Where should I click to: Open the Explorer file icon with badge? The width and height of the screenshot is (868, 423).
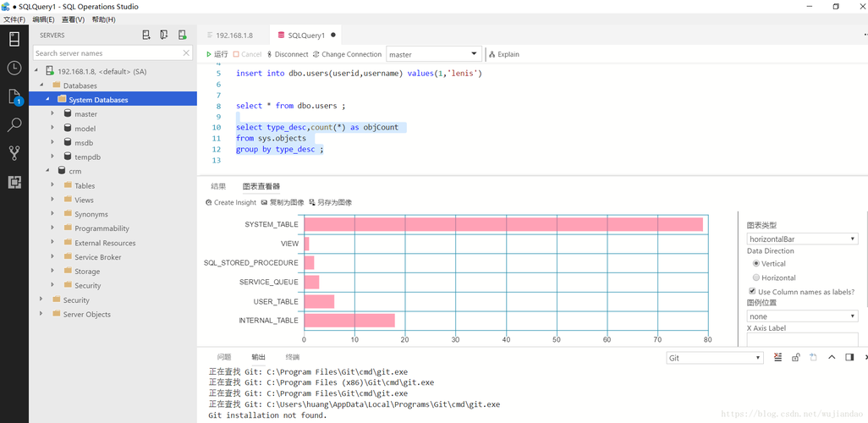click(14, 97)
